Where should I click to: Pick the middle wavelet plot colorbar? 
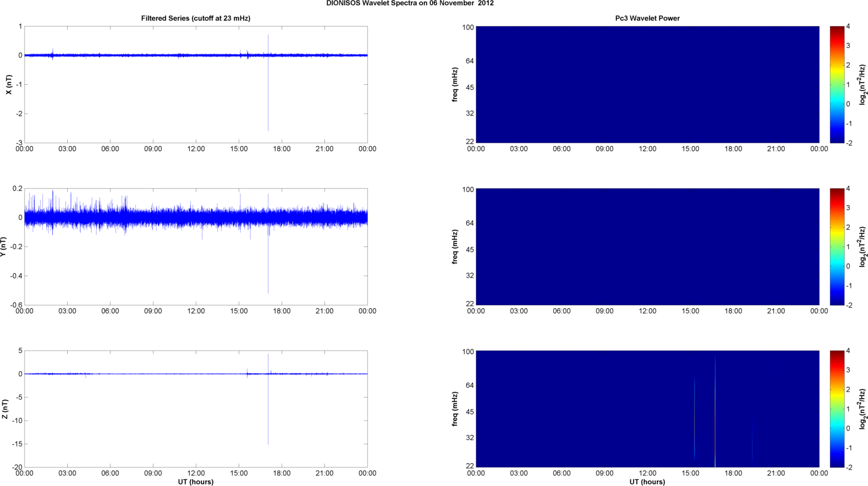pyautogui.click(x=837, y=247)
